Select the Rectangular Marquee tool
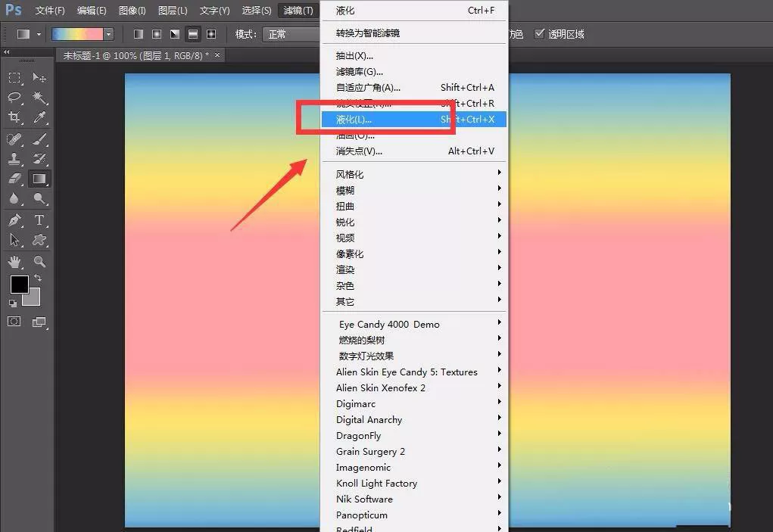This screenshot has width=773, height=532. (x=15, y=78)
